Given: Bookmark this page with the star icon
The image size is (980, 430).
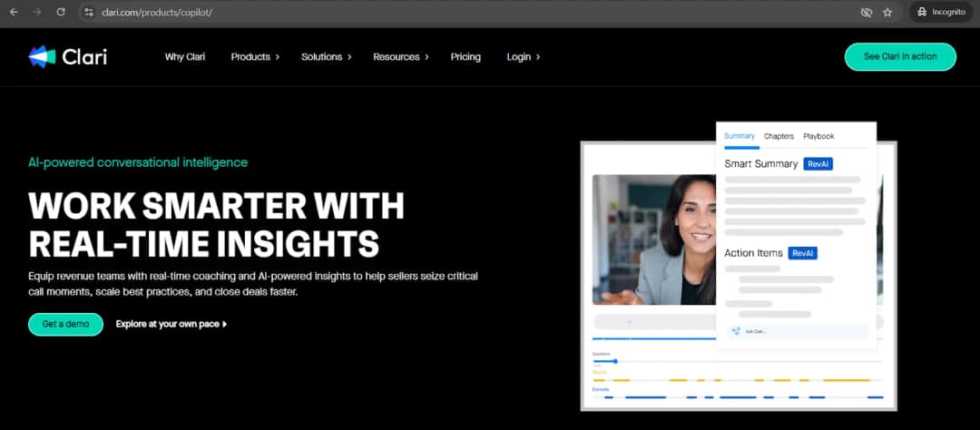Looking at the screenshot, I should [x=887, y=12].
